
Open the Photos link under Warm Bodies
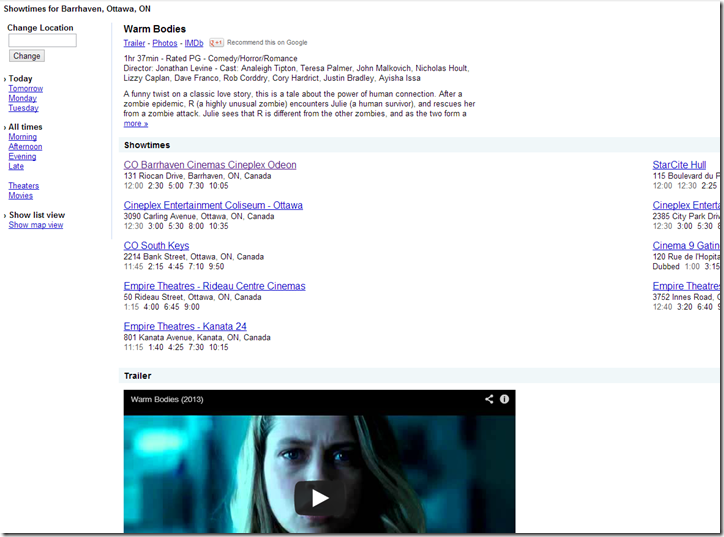(165, 43)
